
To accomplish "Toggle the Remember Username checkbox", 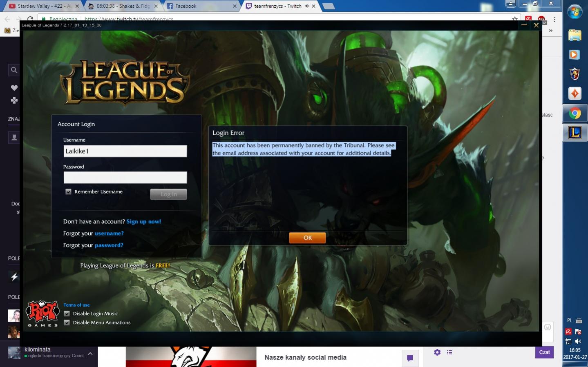I will 68,191.
